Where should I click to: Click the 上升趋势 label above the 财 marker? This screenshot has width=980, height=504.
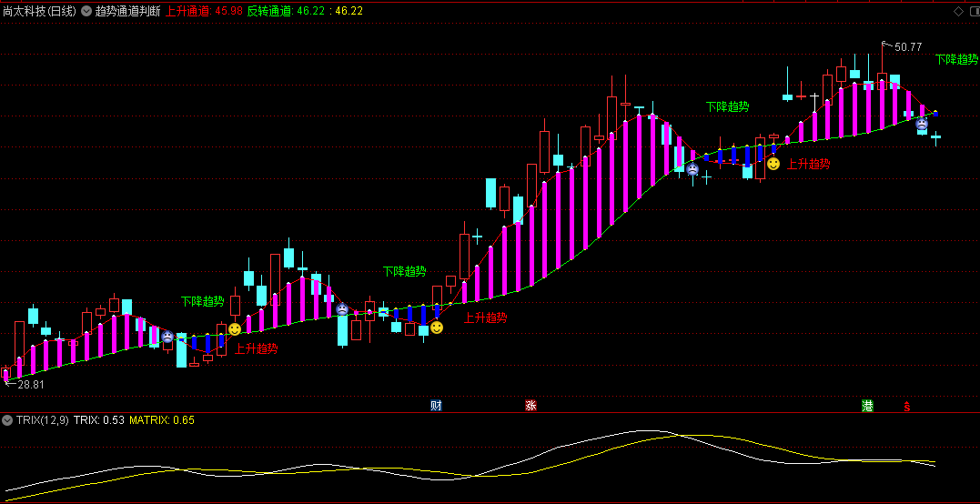pyautogui.click(x=486, y=318)
